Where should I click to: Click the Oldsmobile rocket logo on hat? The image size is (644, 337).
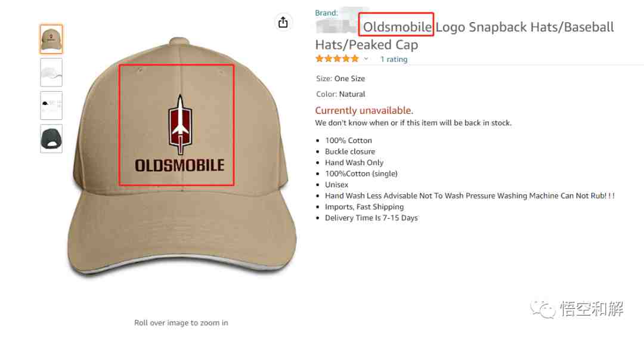coord(180,121)
